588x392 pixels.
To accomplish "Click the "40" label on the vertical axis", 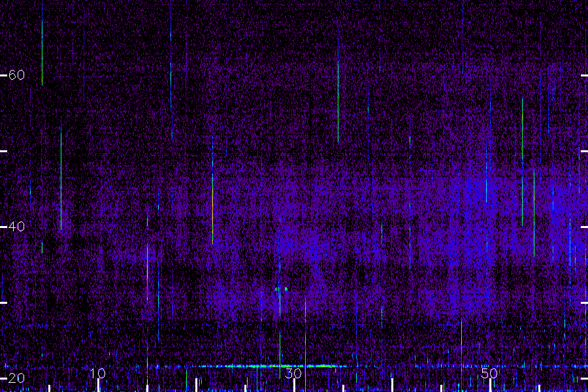I will point(16,227).
